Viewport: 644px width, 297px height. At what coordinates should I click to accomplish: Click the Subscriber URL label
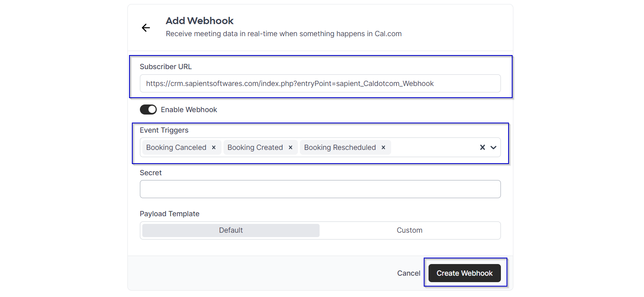pyautogui.click(x=166, y=67)
